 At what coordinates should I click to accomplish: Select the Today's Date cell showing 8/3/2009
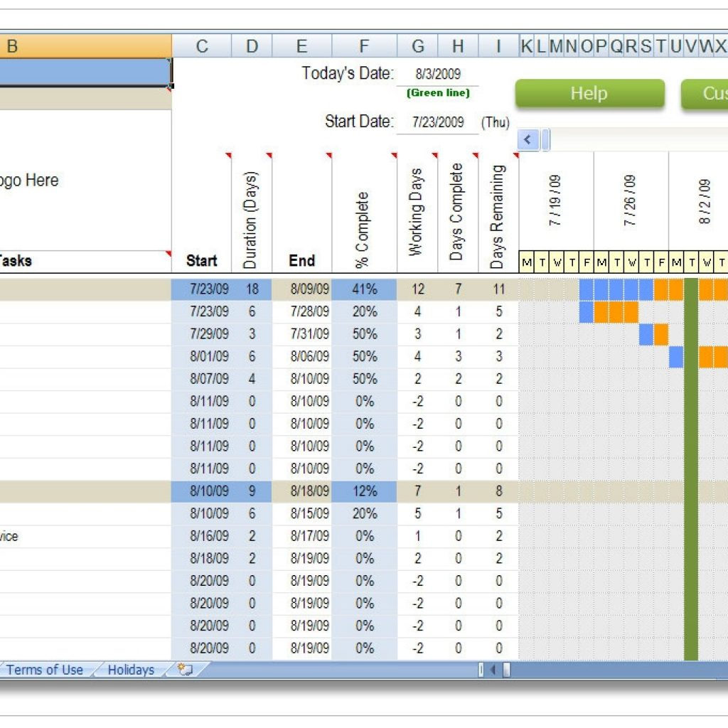438,73
